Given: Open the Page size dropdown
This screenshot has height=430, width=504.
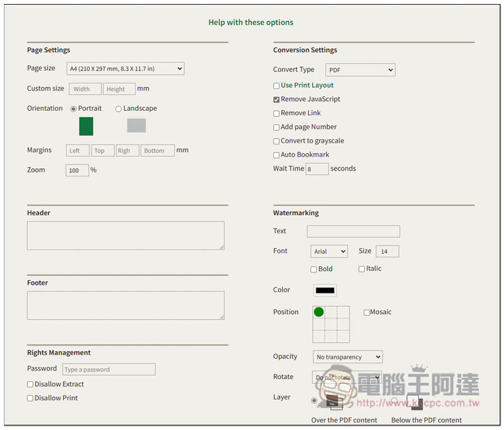Looking at the screenshot, I should tap(125, 68).
